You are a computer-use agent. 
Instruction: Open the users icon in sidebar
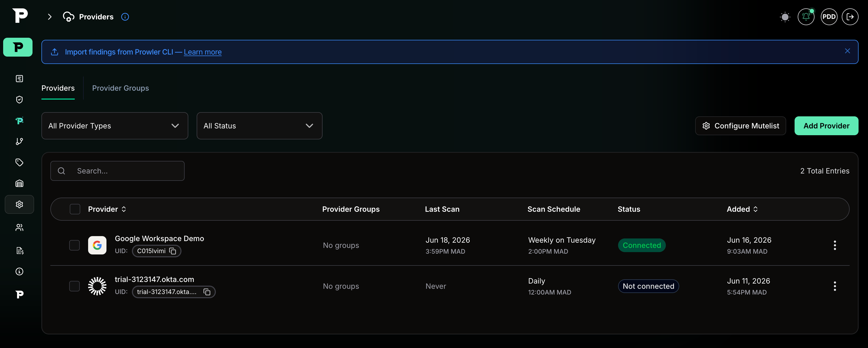tap(20, 227)
